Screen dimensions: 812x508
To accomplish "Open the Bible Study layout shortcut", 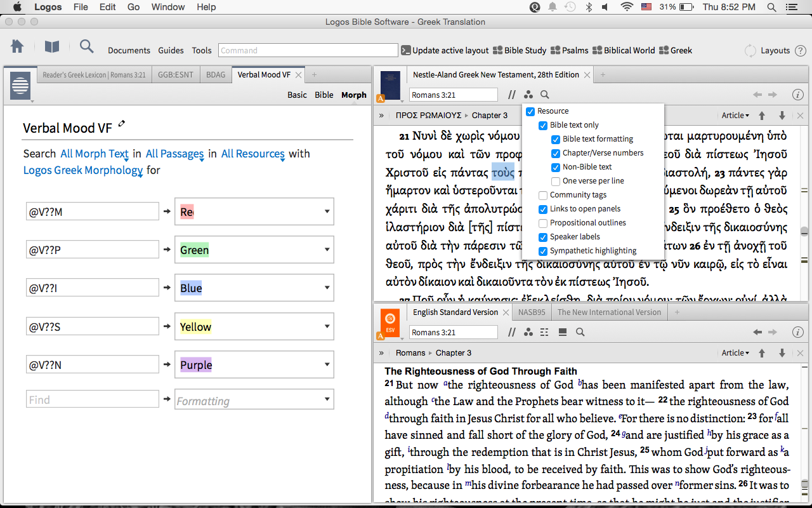I will [x=520, y=50].
